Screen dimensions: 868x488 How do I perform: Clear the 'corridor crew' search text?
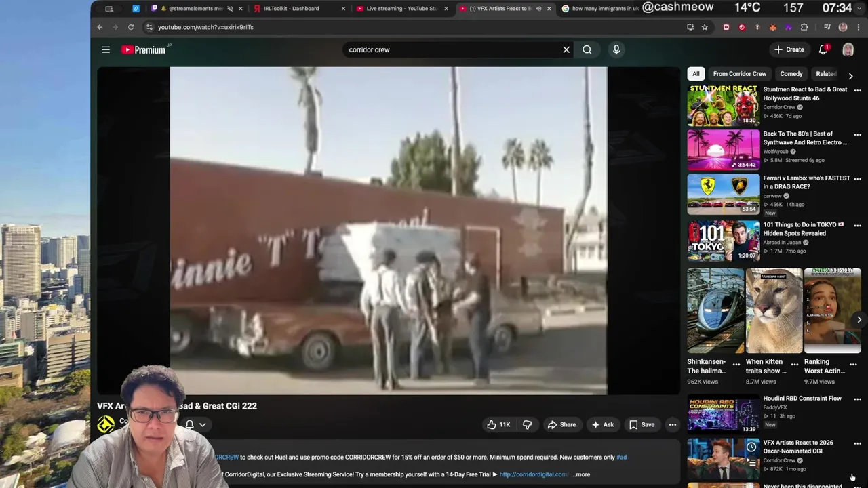(x=566, y=49)
